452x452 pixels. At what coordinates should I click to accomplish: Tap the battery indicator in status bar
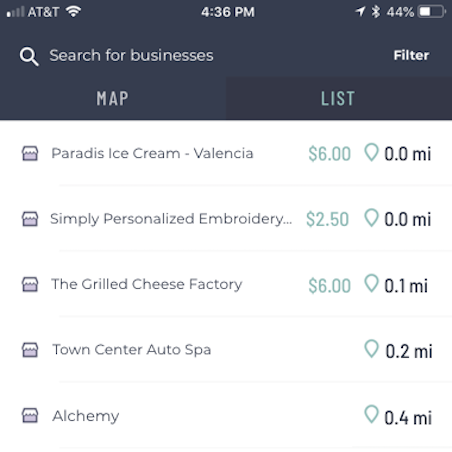tap(432, 12)
